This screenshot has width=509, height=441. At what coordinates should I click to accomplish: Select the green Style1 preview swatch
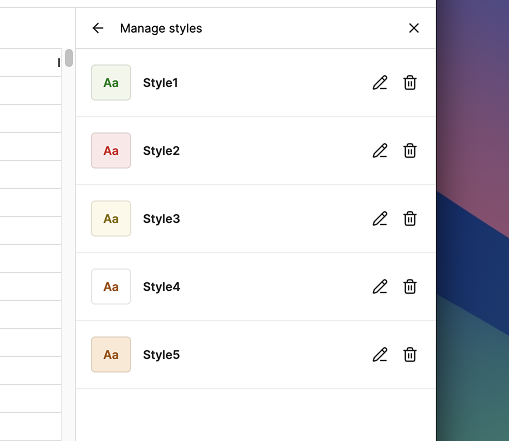click(x=111, y=83)
